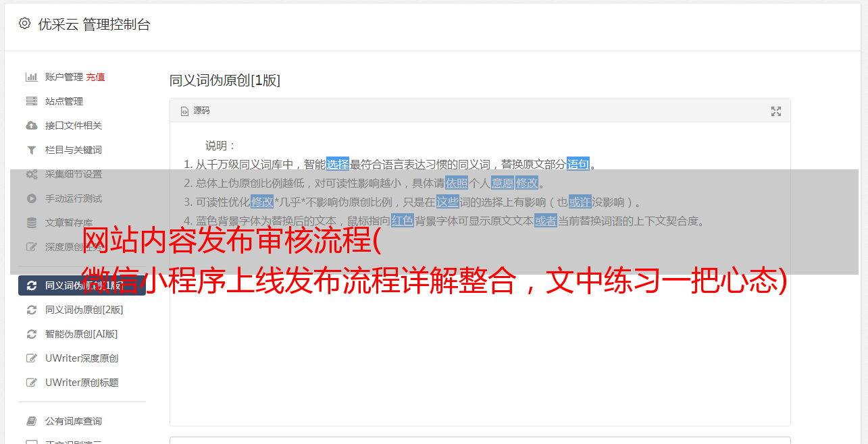Click the refresh icon beside 智能伪原创[AI版]
This screenshot has height=444, width=868.
31,334
